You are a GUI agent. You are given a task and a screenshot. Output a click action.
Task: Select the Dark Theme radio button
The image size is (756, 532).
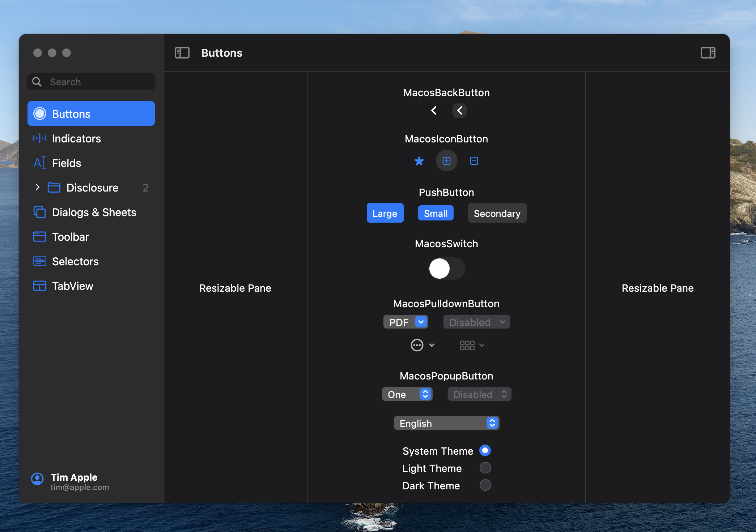point(485,485)
